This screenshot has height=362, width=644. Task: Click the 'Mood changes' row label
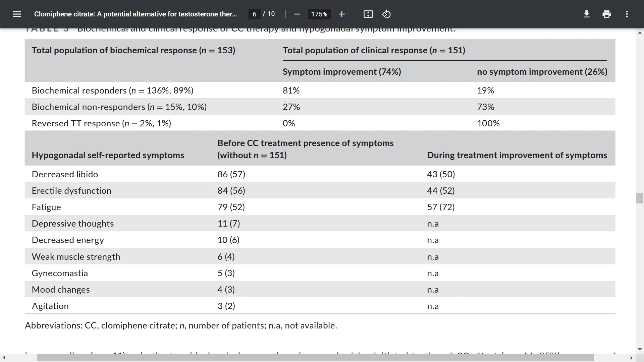61,290
